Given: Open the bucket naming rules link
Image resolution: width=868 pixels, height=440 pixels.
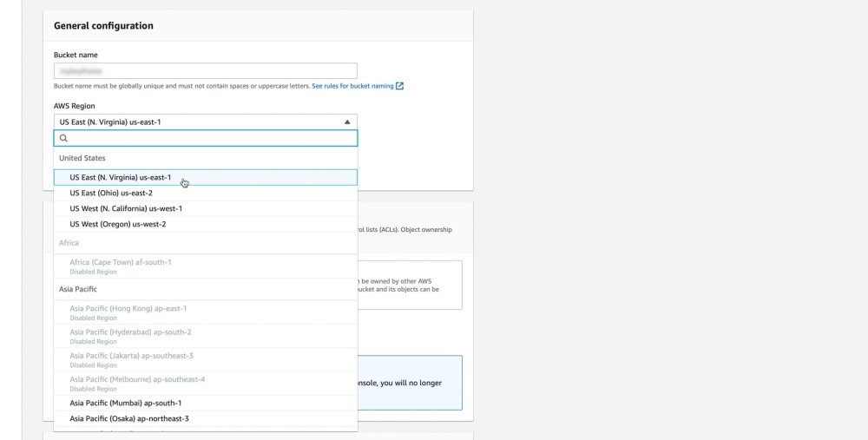Looking at the screenshot, I should [x=352, y=86].
